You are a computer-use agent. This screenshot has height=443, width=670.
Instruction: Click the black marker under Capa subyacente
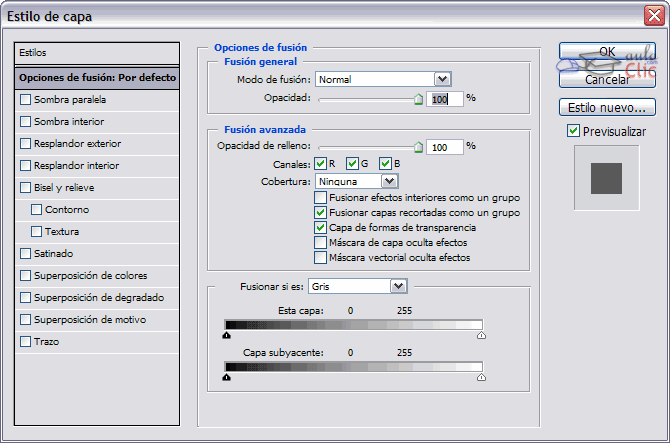227,378
